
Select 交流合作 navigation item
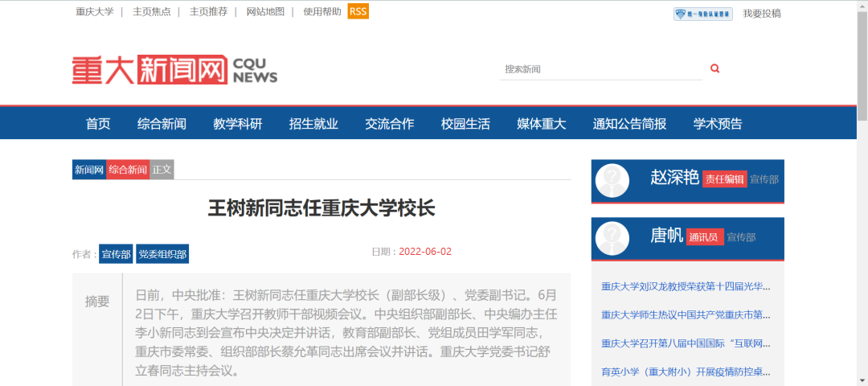tap(389, 124)
